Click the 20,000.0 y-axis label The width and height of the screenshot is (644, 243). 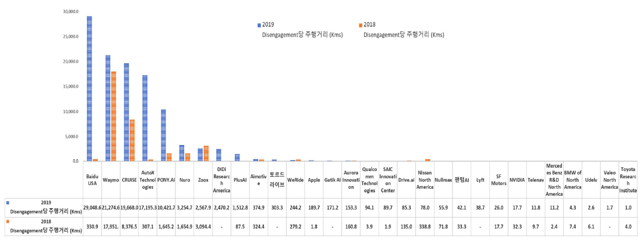(71, 61)
